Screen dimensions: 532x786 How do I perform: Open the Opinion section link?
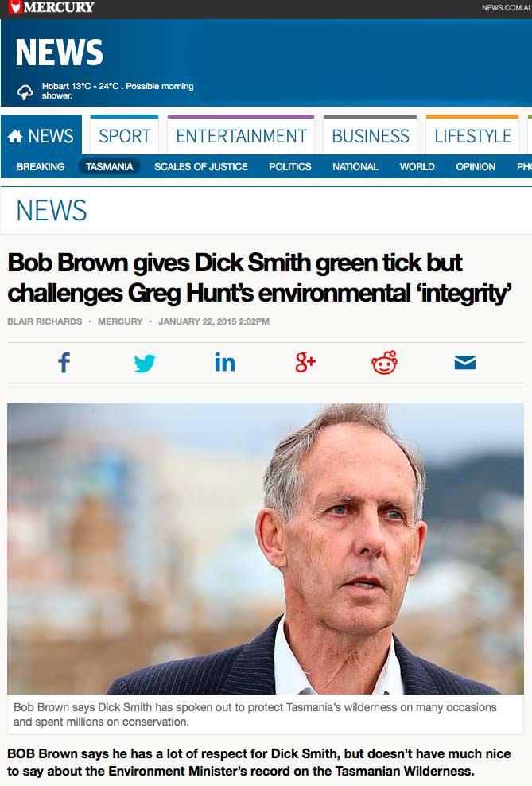[x=476, y=166]
